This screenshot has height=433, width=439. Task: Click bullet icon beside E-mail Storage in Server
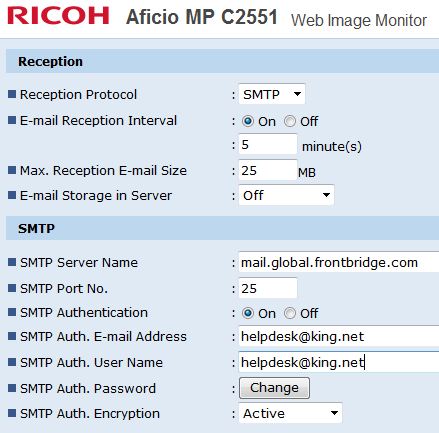[x=12, y=195]
